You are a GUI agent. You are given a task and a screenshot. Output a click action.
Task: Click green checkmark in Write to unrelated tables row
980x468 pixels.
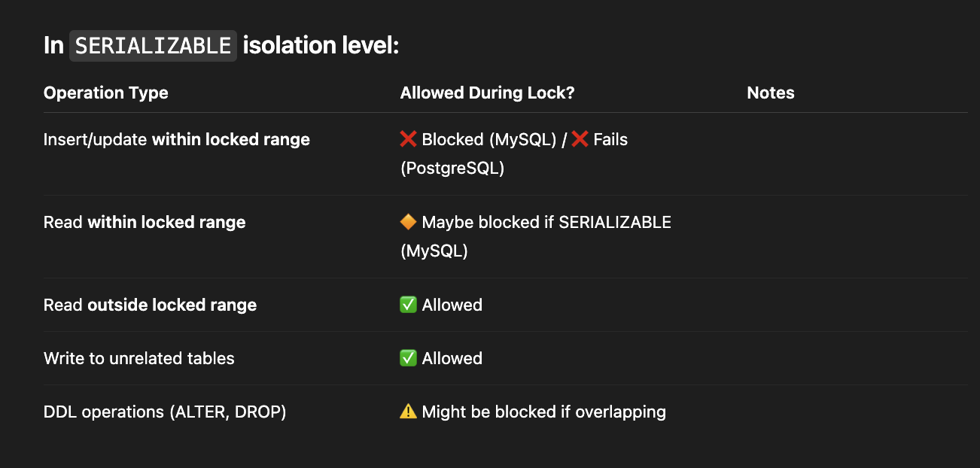(x=409, y=358)
